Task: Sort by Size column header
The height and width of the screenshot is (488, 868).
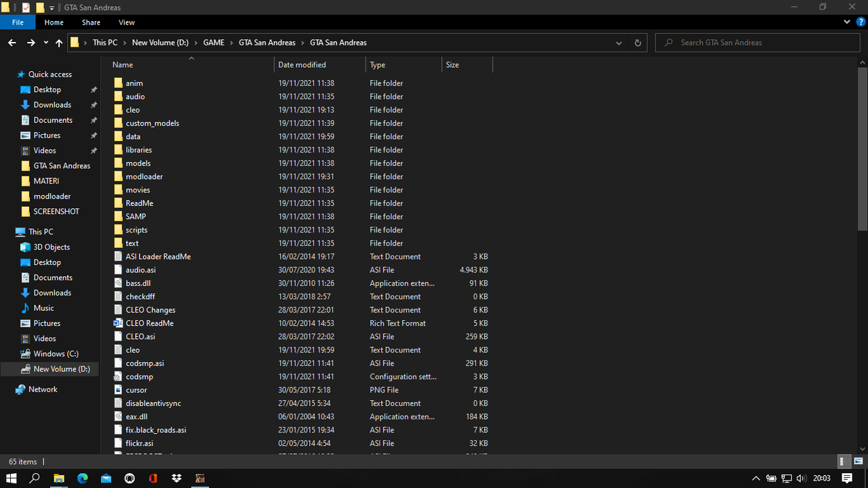Action: (x=452, y=65)
